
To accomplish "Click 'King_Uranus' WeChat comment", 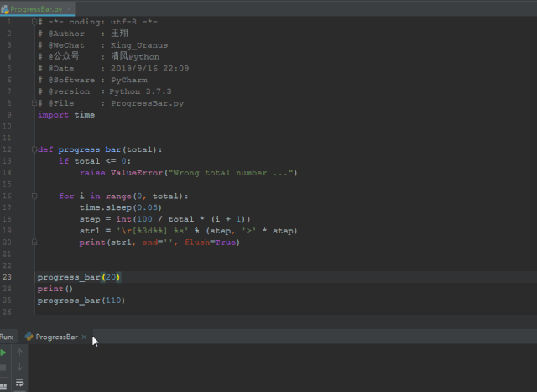I will coord(139,45).
